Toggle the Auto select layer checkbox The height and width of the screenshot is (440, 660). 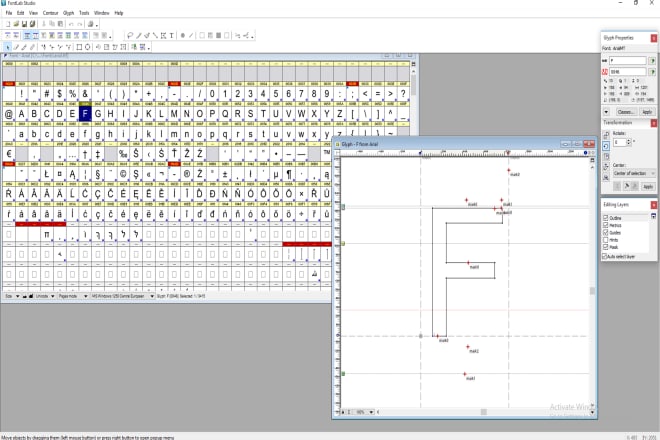pos(604,256)
